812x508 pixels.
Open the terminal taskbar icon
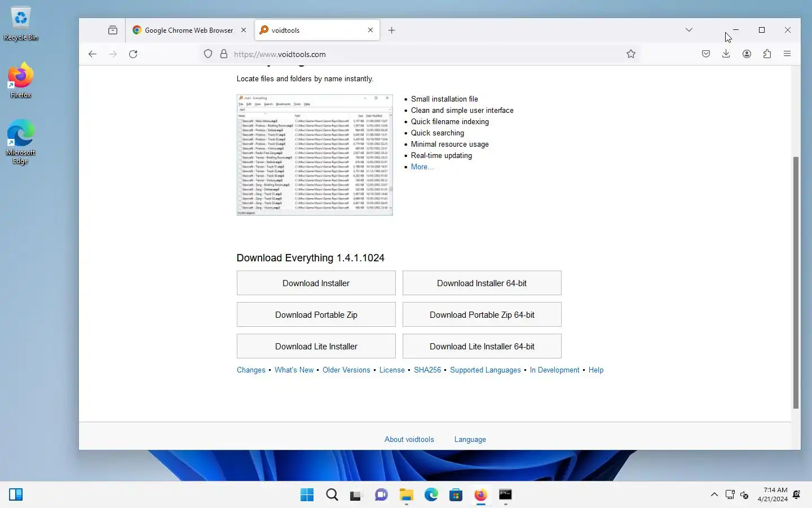pos(505,495)
